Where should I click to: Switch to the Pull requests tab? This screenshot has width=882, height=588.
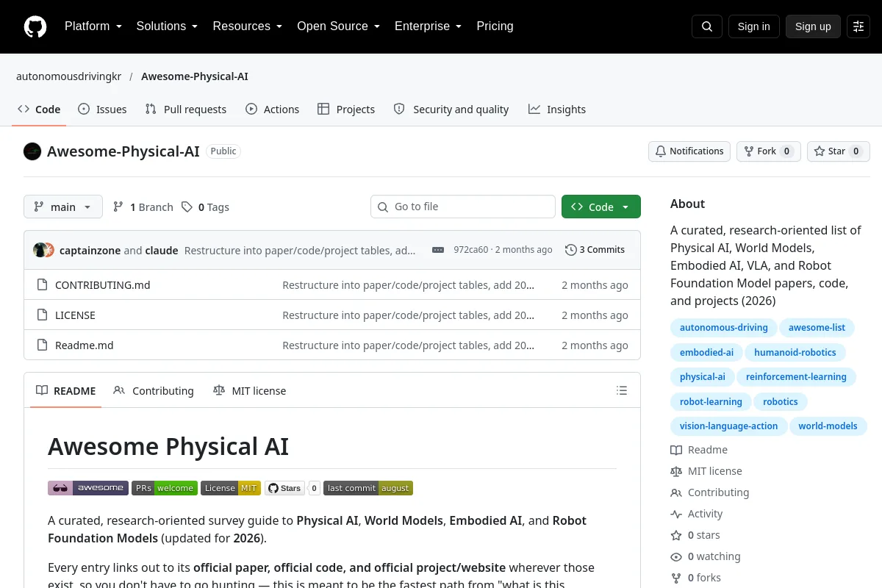pyautogui.click(x=186, y=110)
